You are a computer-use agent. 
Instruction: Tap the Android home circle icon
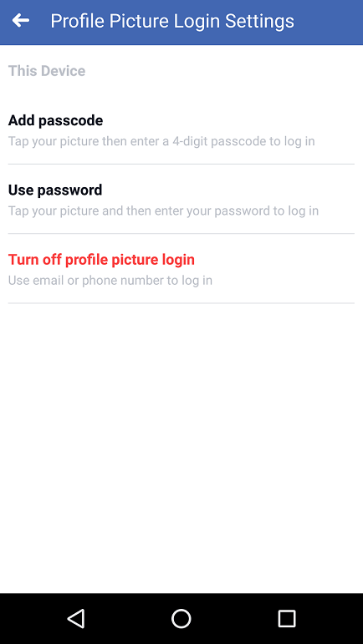[x=181, y=618]
